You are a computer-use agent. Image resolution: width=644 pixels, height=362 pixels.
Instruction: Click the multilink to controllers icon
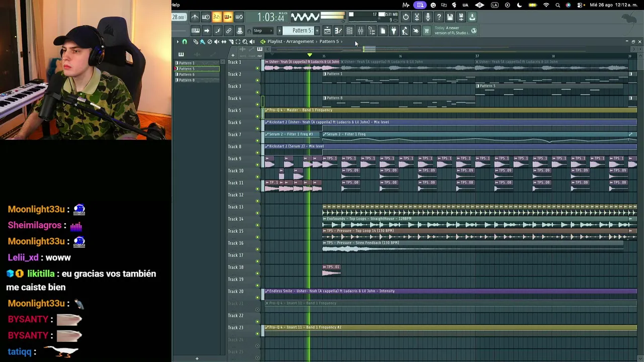click(x=228, y=31)
